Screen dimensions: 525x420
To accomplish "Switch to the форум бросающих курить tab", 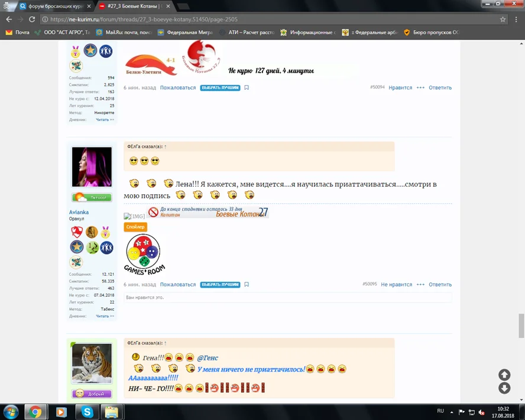I will [55, 6].
